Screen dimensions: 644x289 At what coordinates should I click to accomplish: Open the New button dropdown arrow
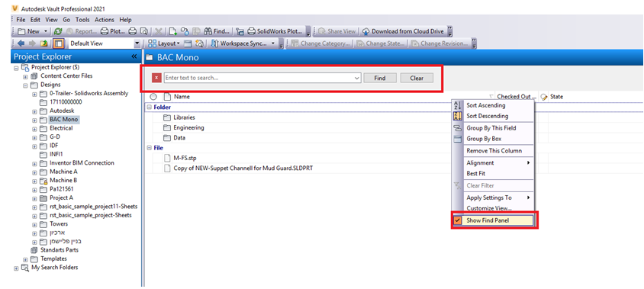coord(45,31)
